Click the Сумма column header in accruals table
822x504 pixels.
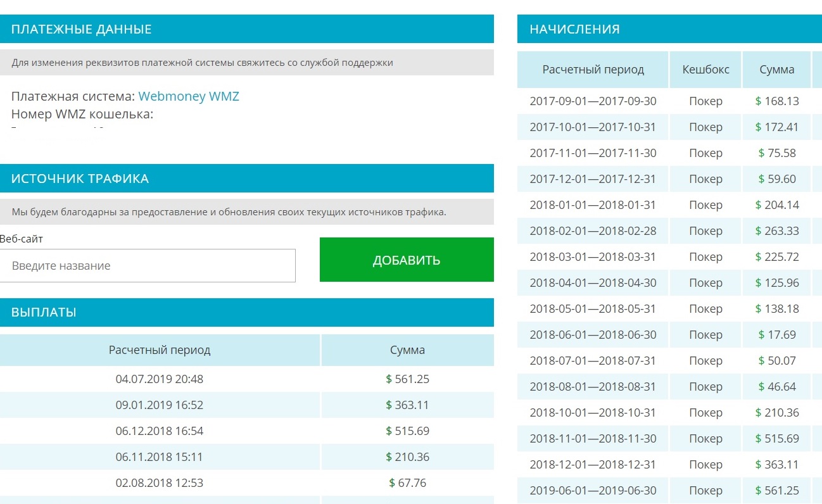click(777, 69)
